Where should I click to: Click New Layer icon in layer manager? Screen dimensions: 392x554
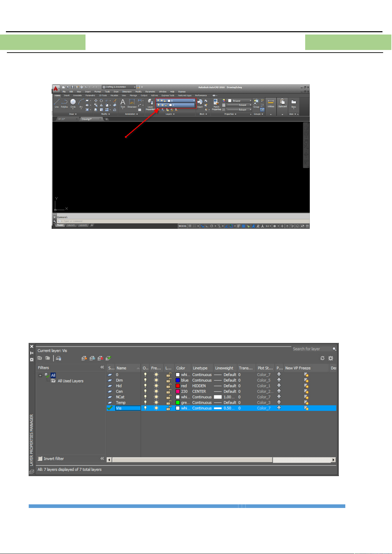click(x=84, y=358)
